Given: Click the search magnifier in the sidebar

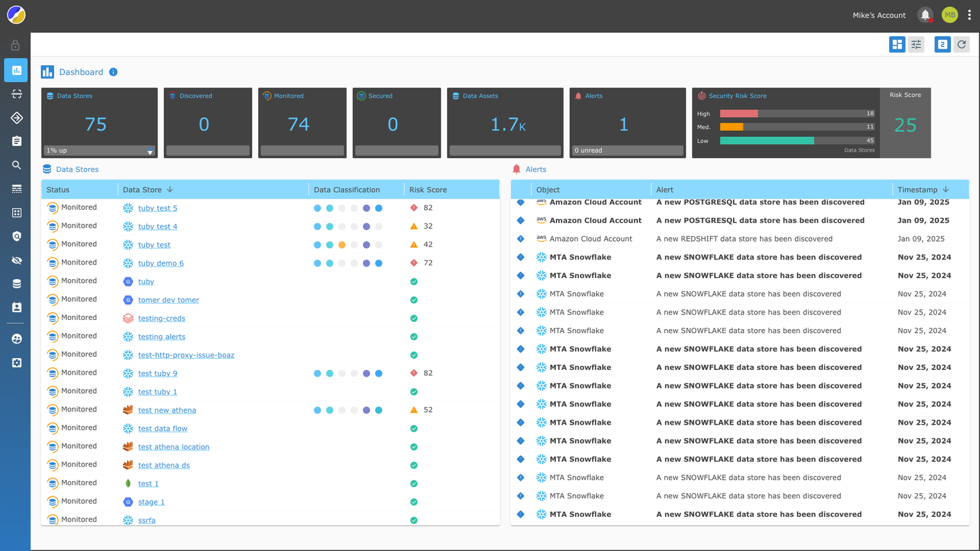Looking at the screenshot, I should point(16,165).
